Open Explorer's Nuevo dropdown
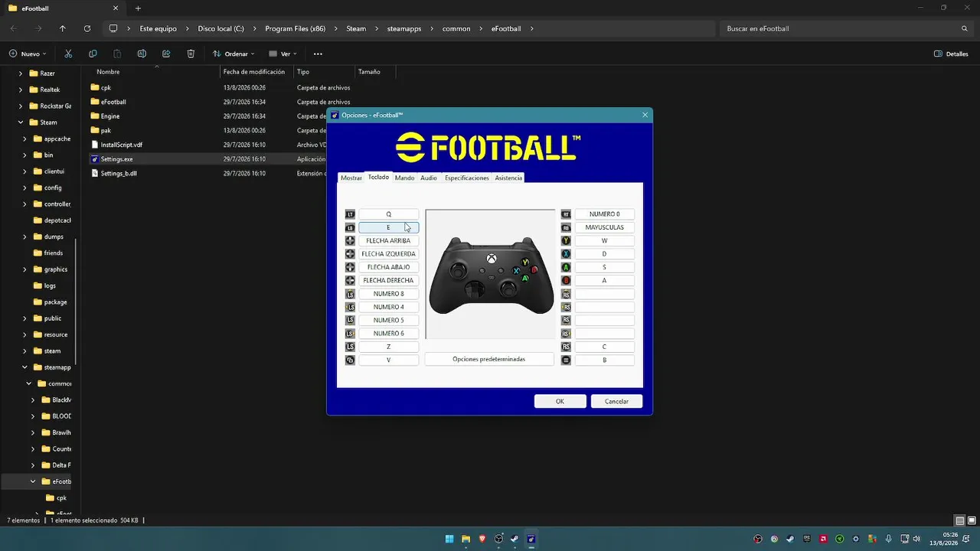 coord(28,54)
